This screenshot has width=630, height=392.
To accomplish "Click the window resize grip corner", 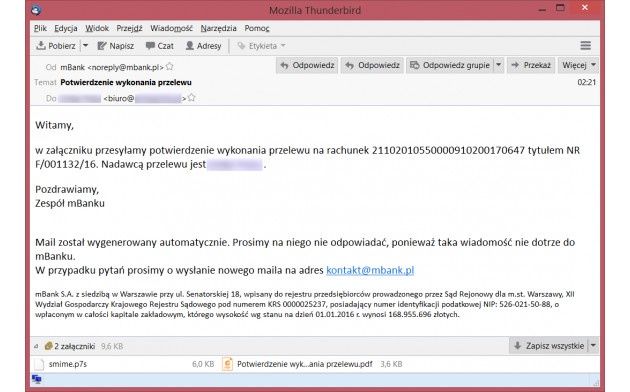I will point(596,383).
